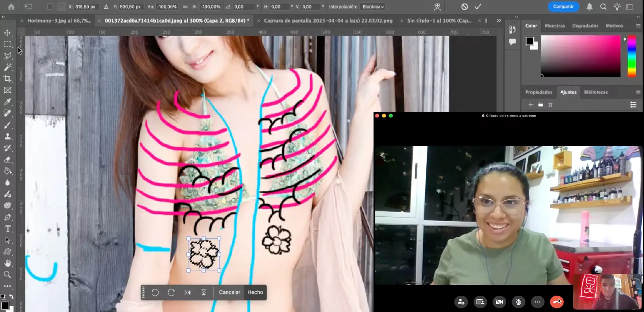Select the Pen tool
The image size is (644, 312).
(7, 218)
